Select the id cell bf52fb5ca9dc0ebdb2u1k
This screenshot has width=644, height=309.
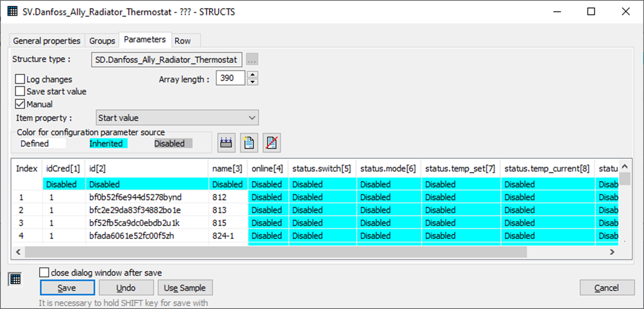147,223
